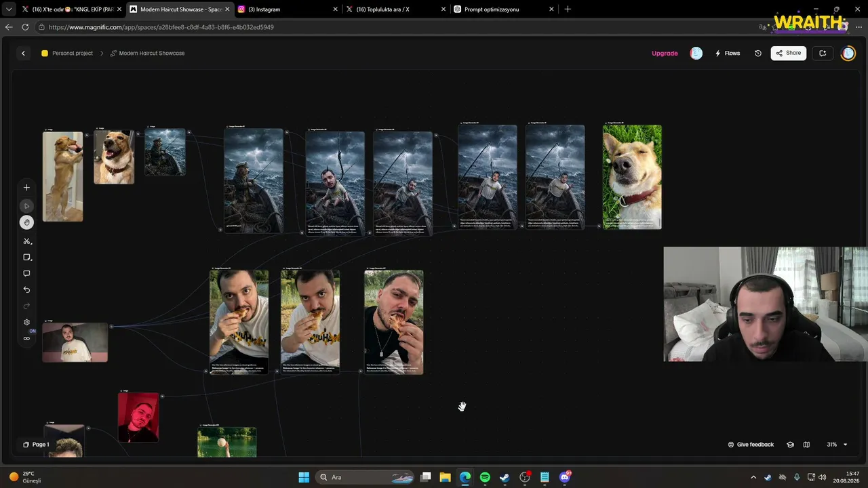The image size is (868, 488).
Task: Select the comment tool in sidebar
Action: pyautogui.click(x=26, y=274)
